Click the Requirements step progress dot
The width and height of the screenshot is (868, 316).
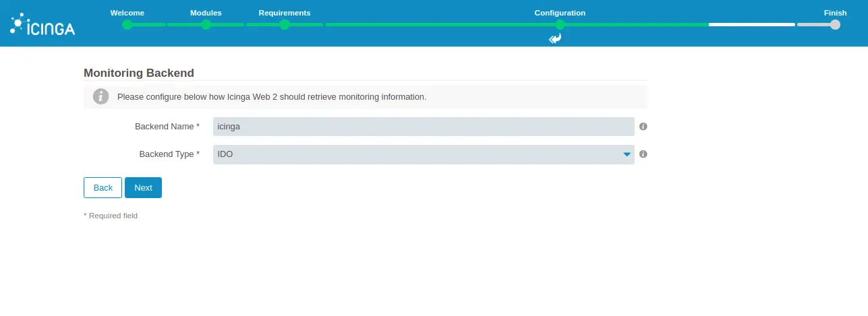285,25
